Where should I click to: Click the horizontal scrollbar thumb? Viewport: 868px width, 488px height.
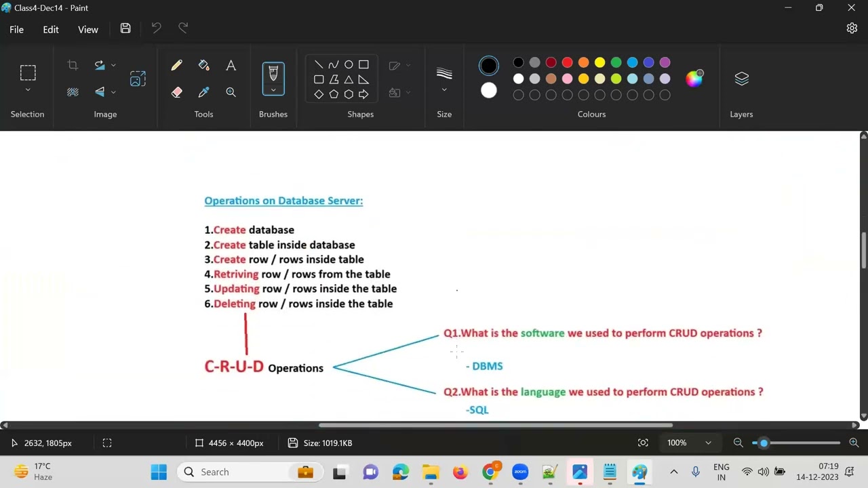coord(496,425)
